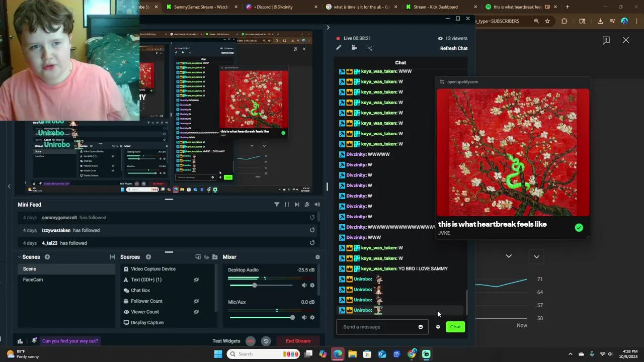Open Mixer advanced audio settings gear
644x362 pixels.
point(317,257)
